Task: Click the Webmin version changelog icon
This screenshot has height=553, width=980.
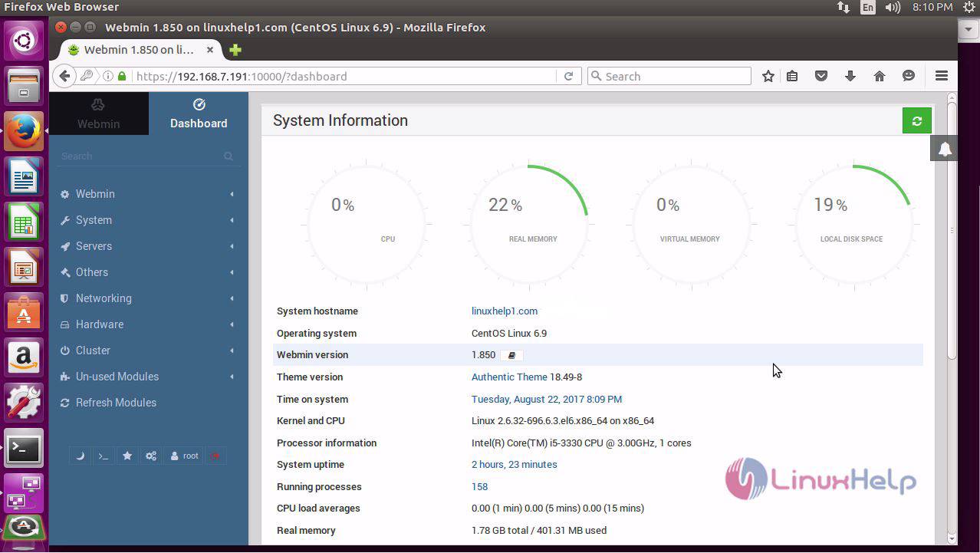Action: [x=512, y=355]
